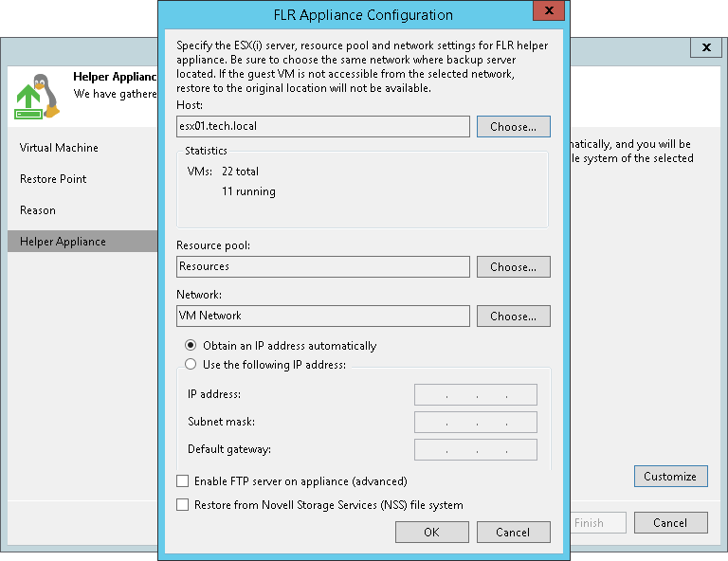Click the '22 total' VMs statistic

coord(240,172)
